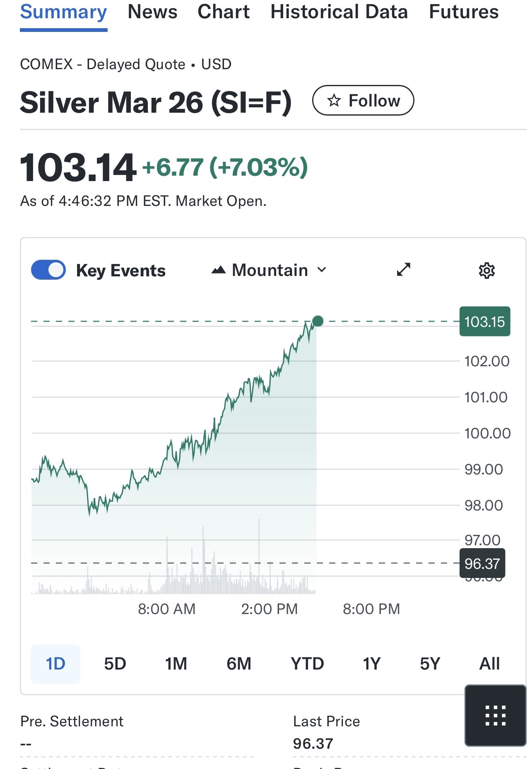Switch to the News tab
This screenshot has height=769, width=532.
tap(152, 12)
